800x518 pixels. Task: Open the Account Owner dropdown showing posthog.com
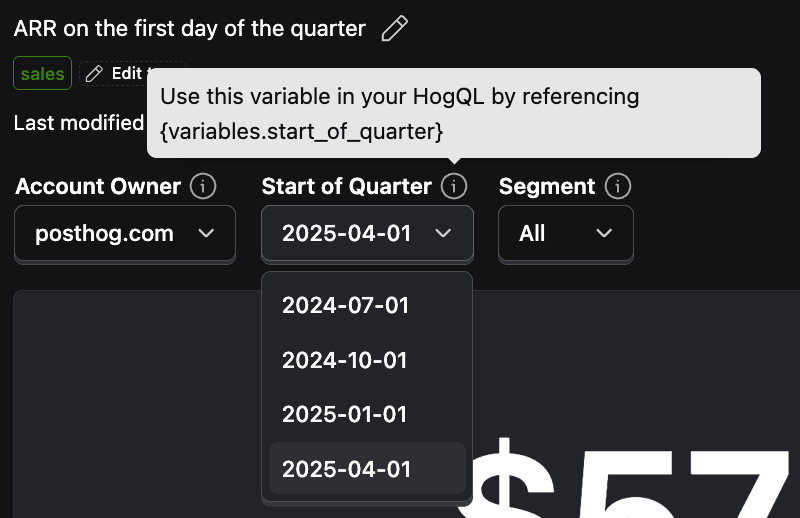coord(124,233)
